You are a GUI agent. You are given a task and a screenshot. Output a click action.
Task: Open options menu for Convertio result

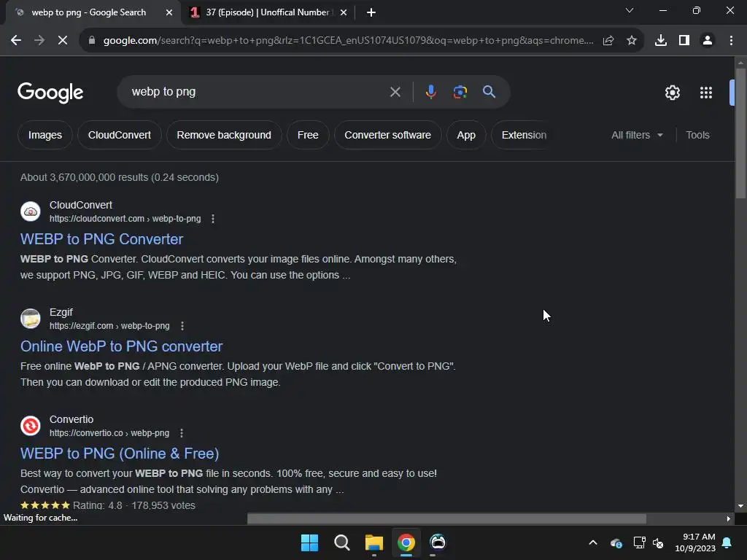tap(182, 433)
